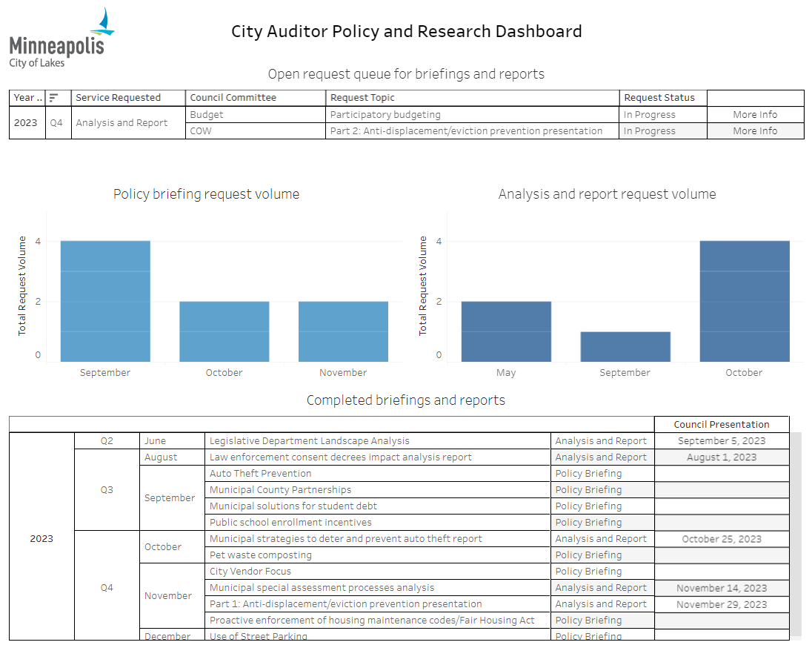Viewport: 812px width, 645px height.
Task: Click the Council Committee column header
Action: (256, 98)
